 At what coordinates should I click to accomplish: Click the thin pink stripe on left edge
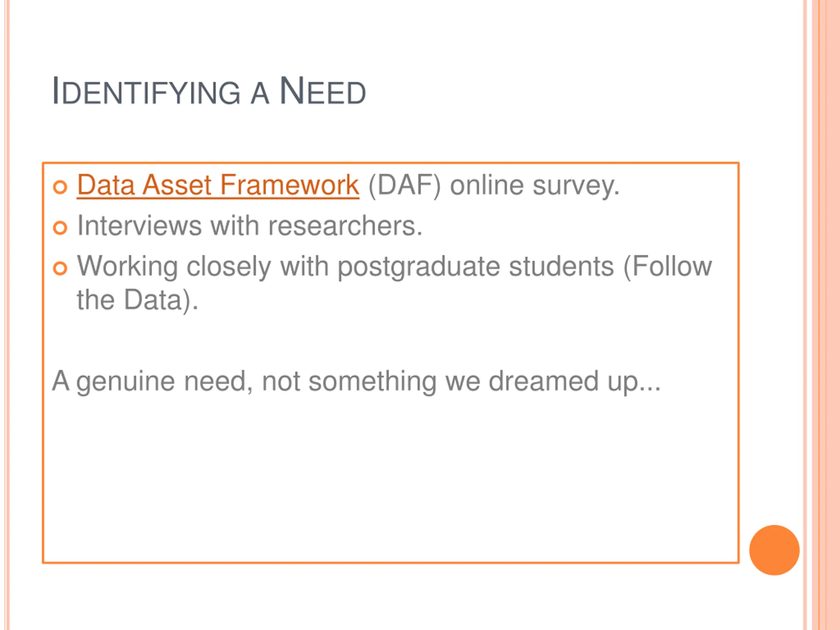[7, 315]
